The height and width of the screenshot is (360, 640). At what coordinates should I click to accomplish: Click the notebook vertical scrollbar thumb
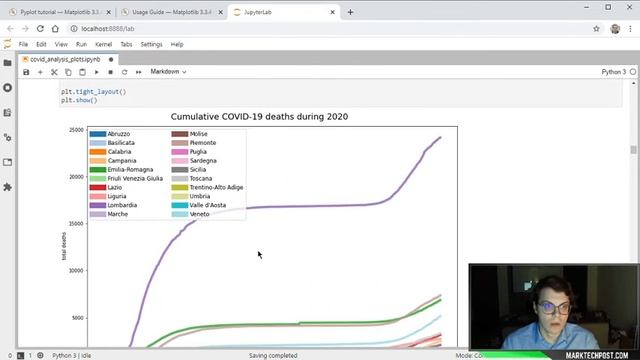click(x=633, y=150)
